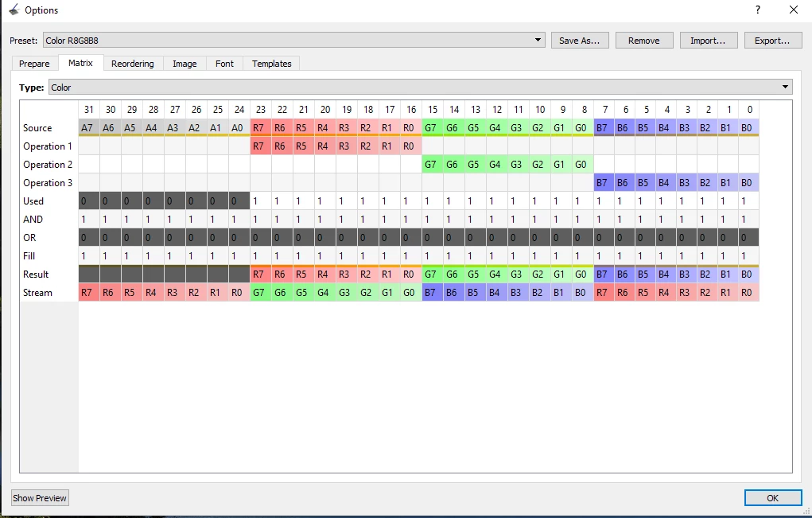
Task: Toggle the AND mask bit for column 15
Action: 433,219
